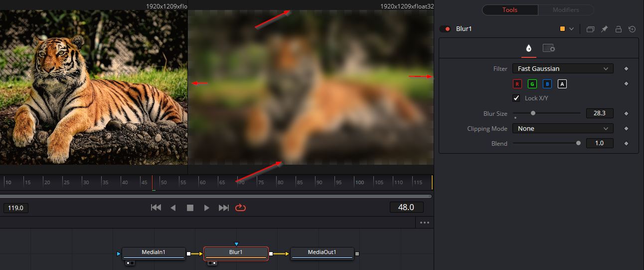Open the three-dots node editor options menu
The height and width of the screenshot is (270, 644).
pyautogui.click(x=425, y=223)
